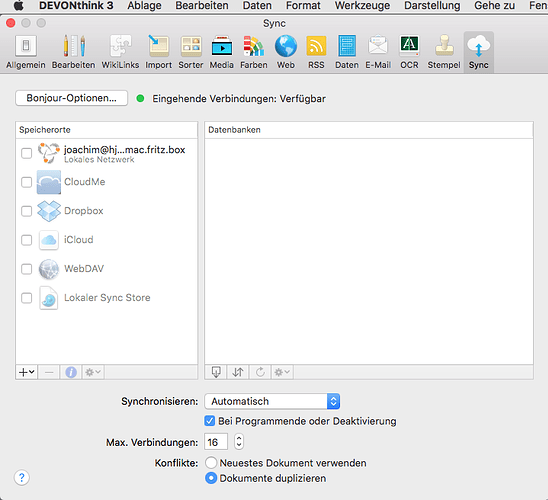
Task: Click the info button under Speicherorte
Action: pyautogui.click(x=71, y=372)
